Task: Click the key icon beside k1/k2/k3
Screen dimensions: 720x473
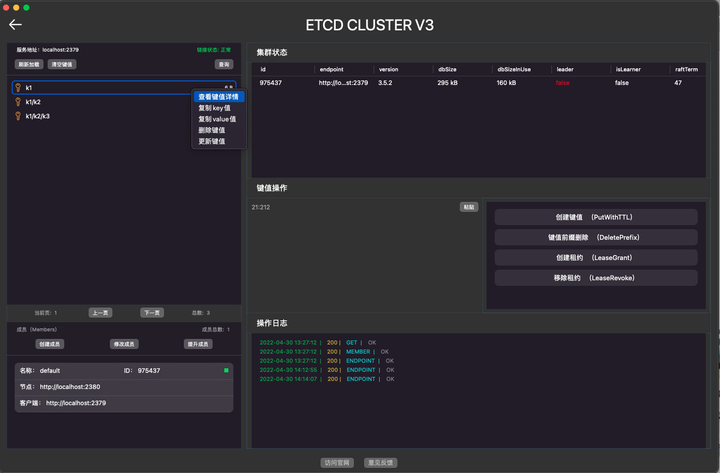Action: (x=18, y=116)
